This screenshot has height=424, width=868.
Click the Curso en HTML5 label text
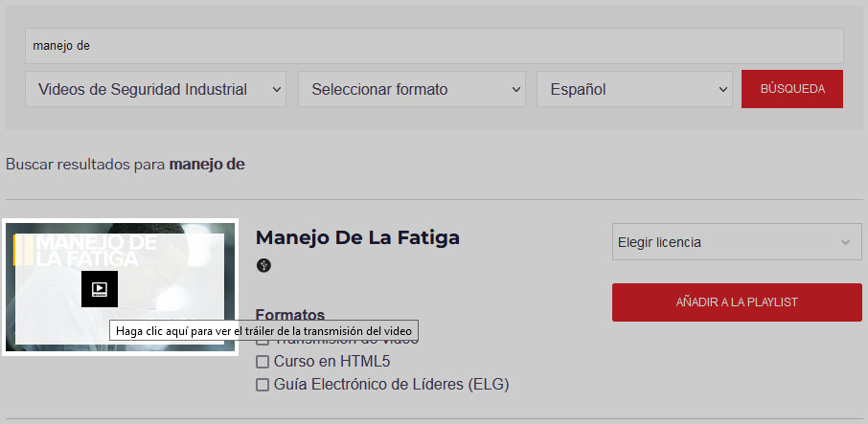(331, 362)
